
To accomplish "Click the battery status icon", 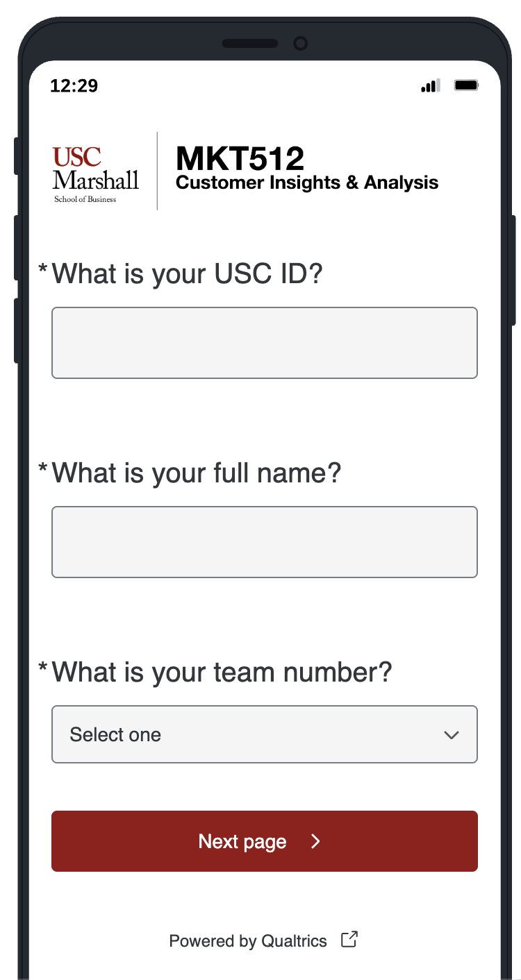I will point(465,85).
